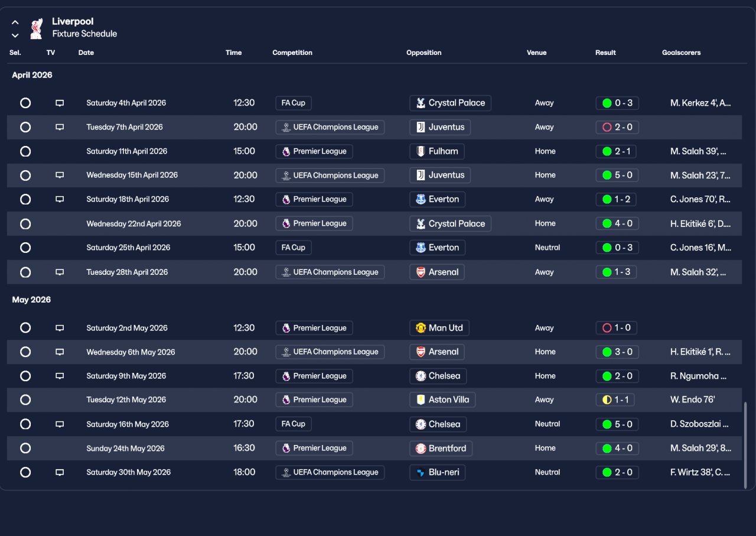Sort by the Result column header
Screen dimensions: 756x536
pyautogui.click(x=605, y=53)
